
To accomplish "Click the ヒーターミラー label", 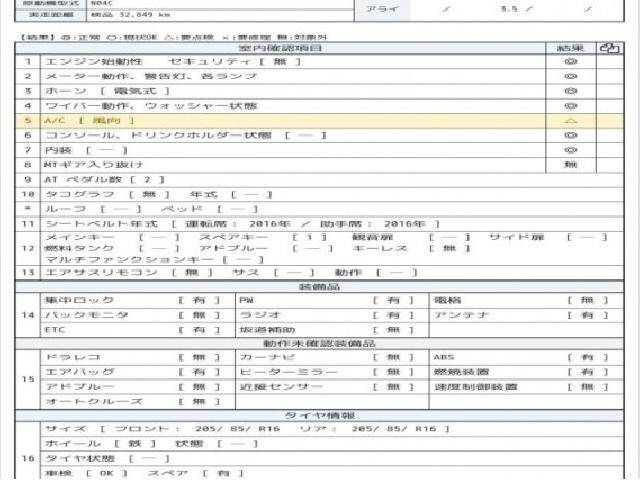I will pos(289,372).
